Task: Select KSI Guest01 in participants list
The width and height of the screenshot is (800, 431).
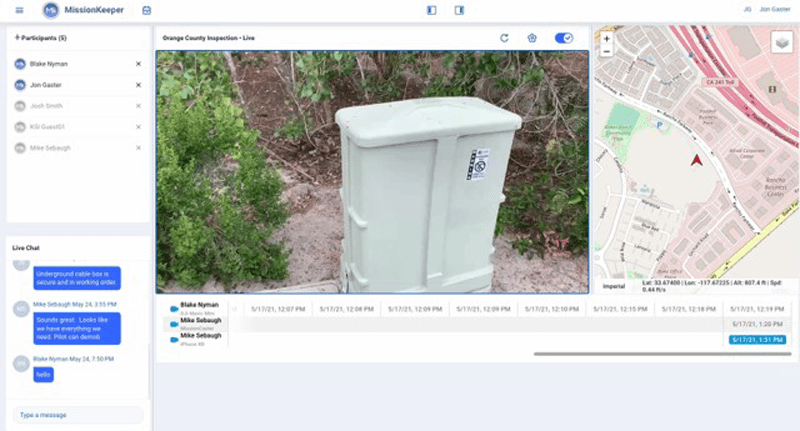Action: coord(47,126)
